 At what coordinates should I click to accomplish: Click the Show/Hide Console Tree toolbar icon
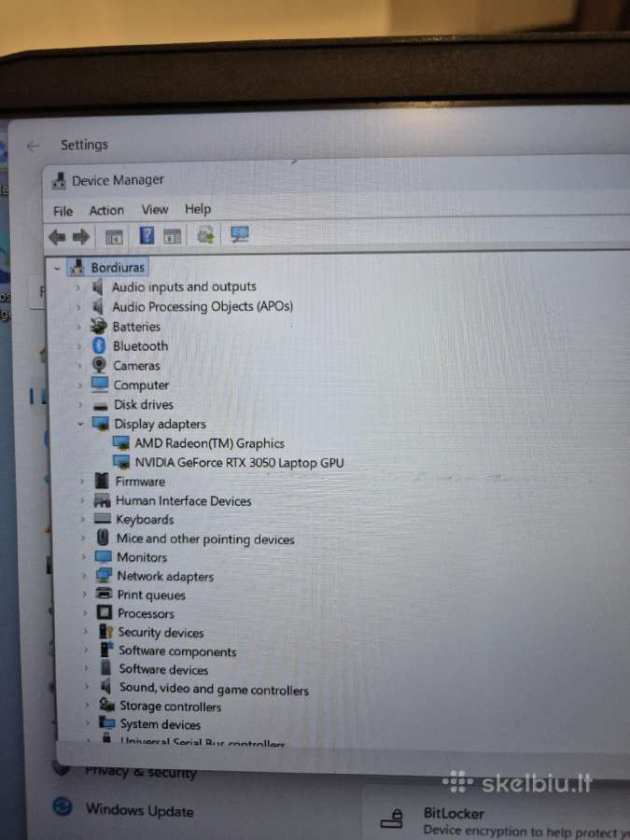[114, 237]
